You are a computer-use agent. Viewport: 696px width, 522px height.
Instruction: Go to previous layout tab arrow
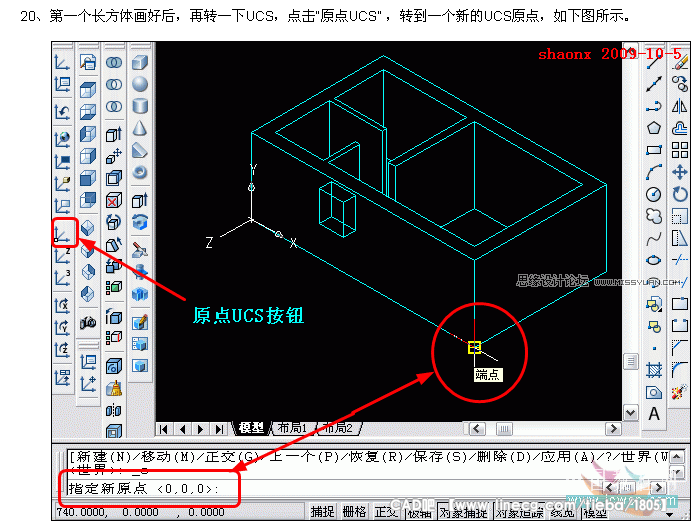[182, 429]
